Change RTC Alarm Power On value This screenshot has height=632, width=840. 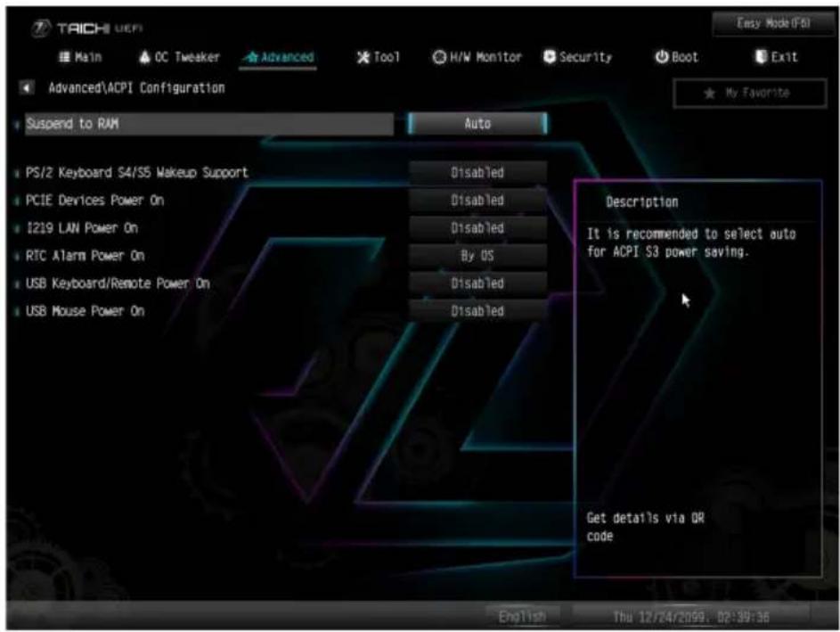(x=477, y=256)
